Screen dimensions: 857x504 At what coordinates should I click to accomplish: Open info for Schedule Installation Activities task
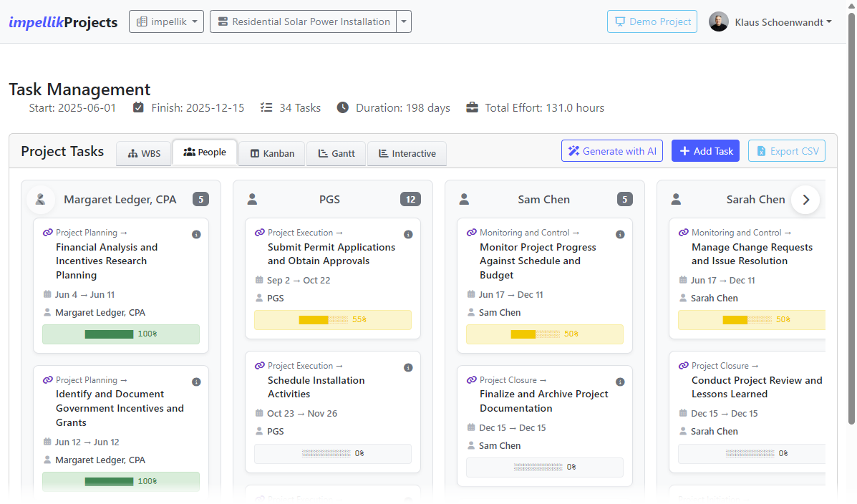tap(408, 368)
